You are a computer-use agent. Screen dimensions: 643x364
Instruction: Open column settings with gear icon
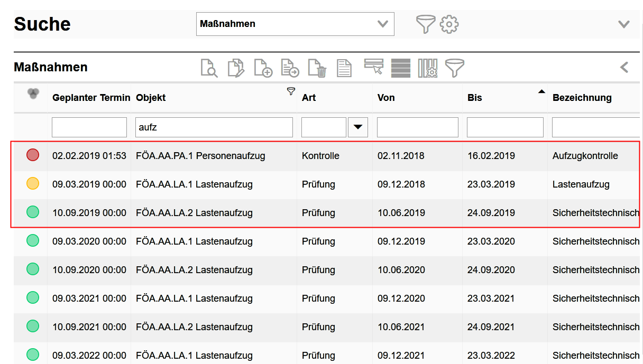tap(427, 68)
